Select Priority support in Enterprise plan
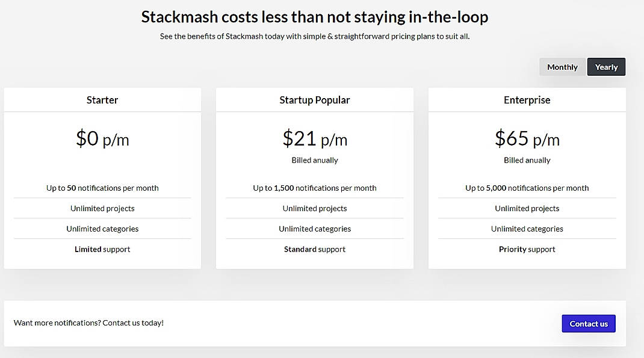 527,248
